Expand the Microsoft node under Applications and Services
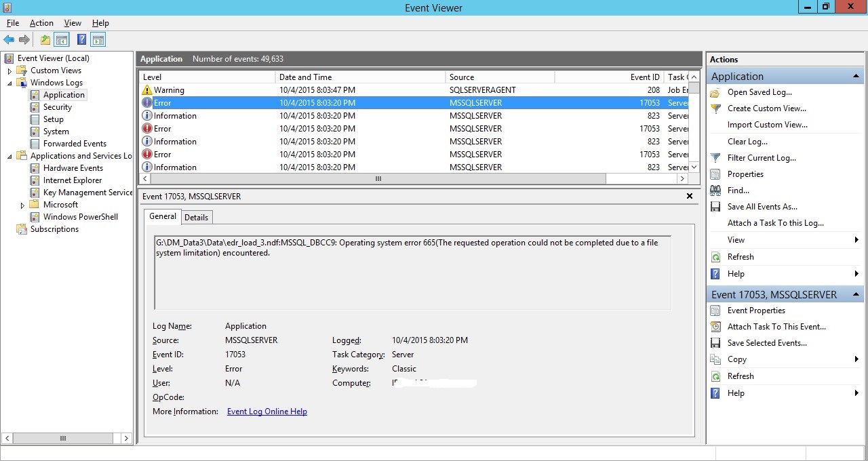The image size is (868, 461). (21, 204)
